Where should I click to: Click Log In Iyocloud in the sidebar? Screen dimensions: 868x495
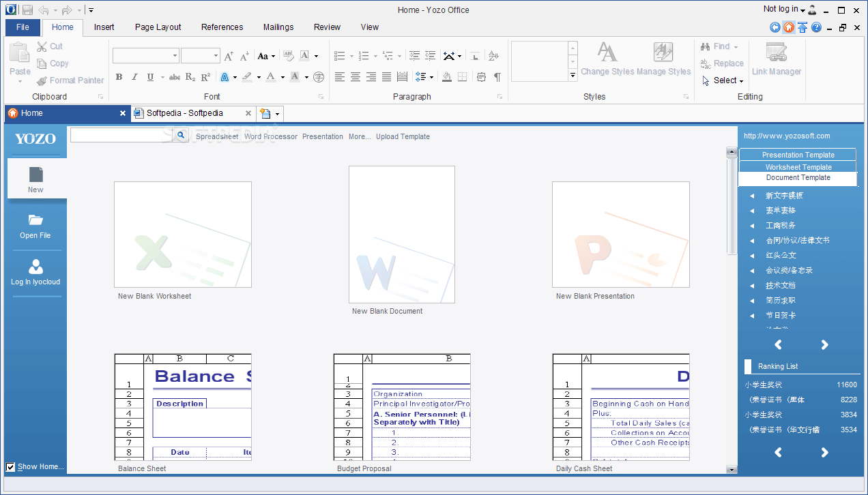(35, 272)
